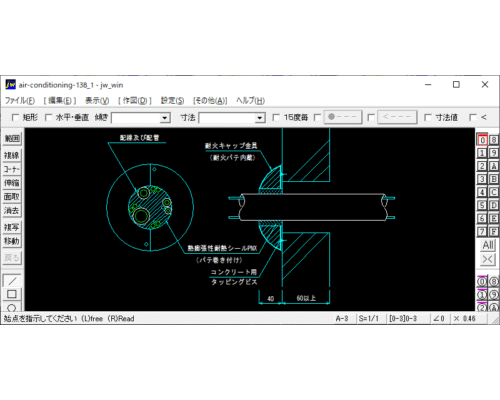Maximize the jw_win window
Image resolution: width=500 pixels, height=400 pixels.
coord(456,85)
